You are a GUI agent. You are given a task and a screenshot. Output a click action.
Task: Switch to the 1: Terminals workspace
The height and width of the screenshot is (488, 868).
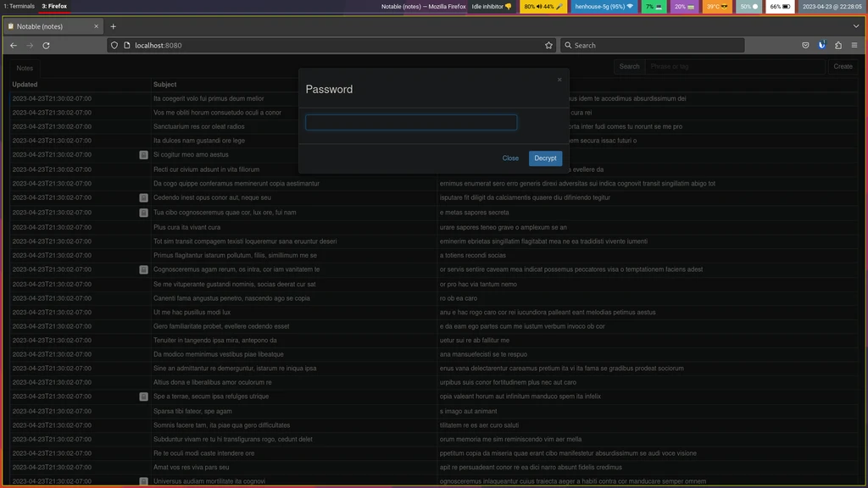coord(19,6)
